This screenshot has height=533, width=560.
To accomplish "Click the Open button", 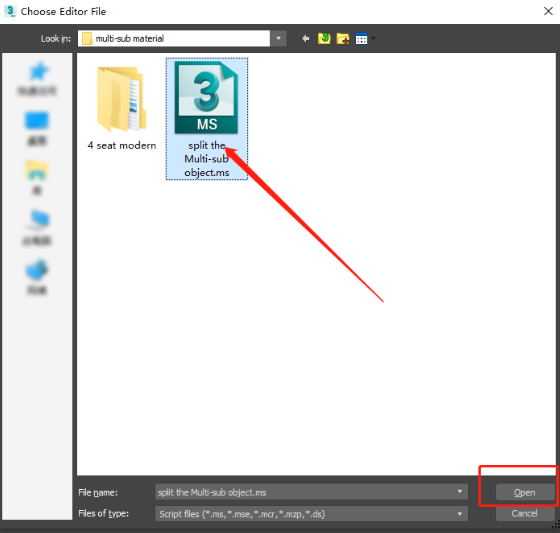I will pos(524,492).
